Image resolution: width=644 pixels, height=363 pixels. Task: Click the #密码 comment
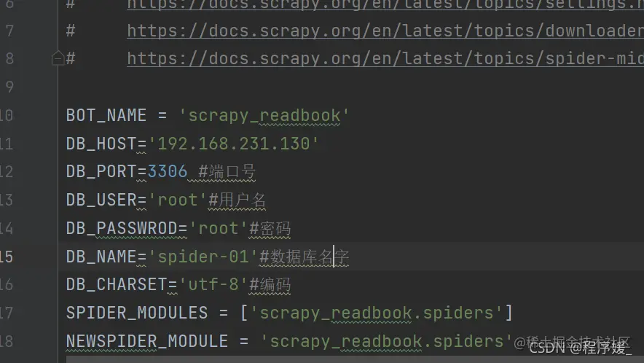pyautogui.click(x=270, y=229)
